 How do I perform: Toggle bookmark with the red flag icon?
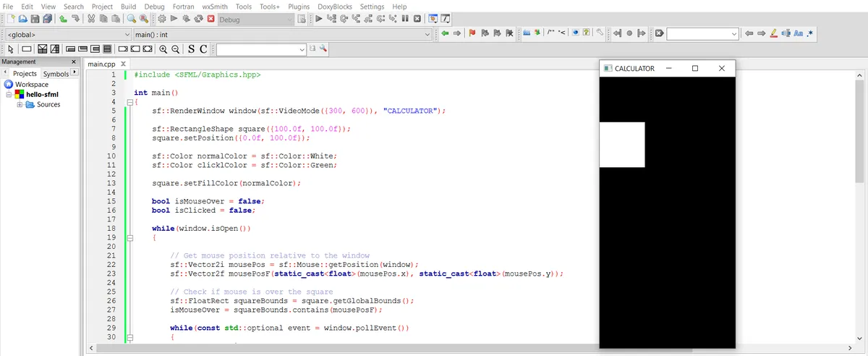(472, 33)
